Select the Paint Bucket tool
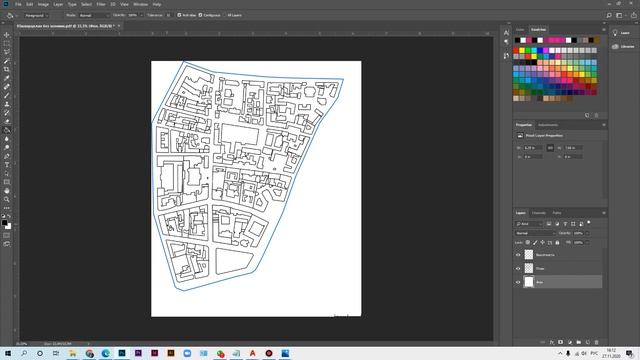 [7, 130]
